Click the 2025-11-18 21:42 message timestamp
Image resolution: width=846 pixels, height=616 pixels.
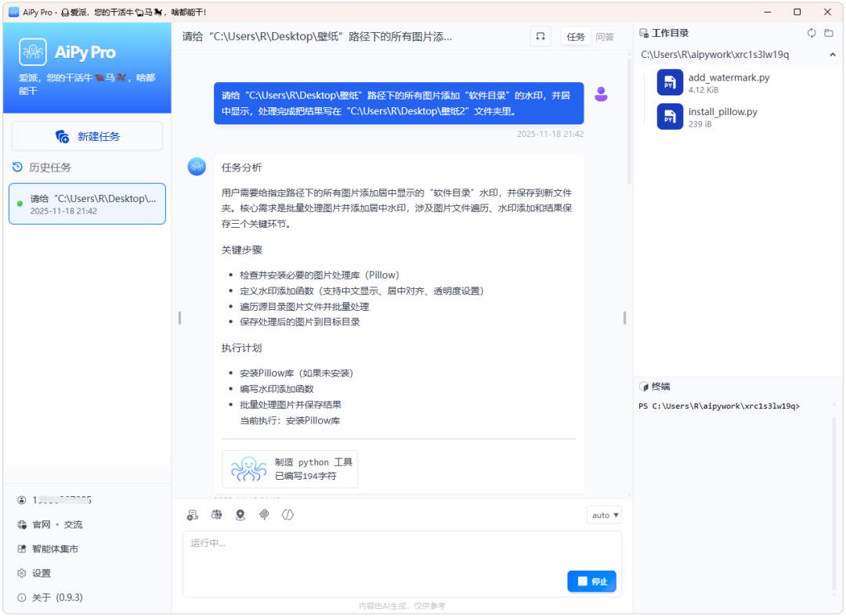(x=550, y=134)
